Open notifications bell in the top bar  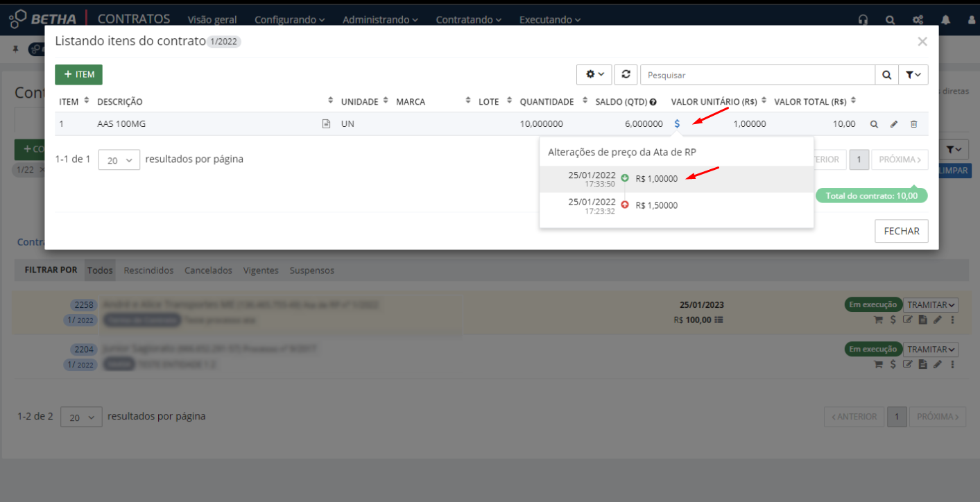(946, 19)
